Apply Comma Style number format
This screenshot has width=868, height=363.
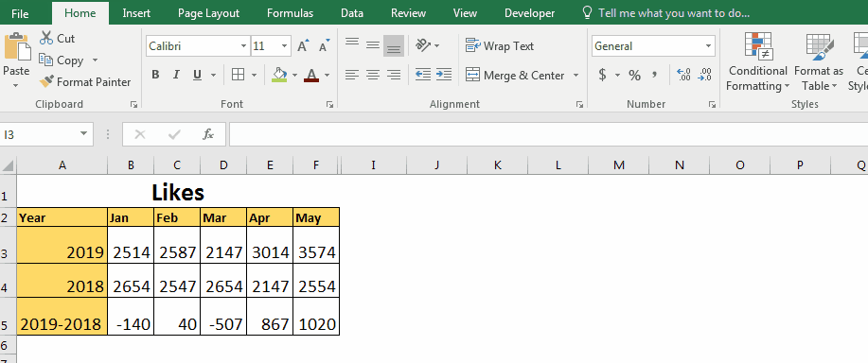point(654,75)
